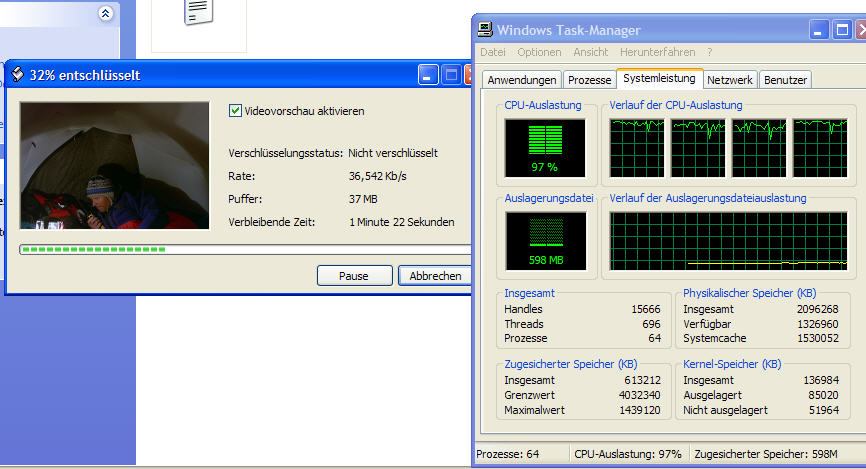The width and height of the screenshot is (866, 469).
Task: Click the CPU-Auslastung 97 % gauge
Action: coord(545,148)
